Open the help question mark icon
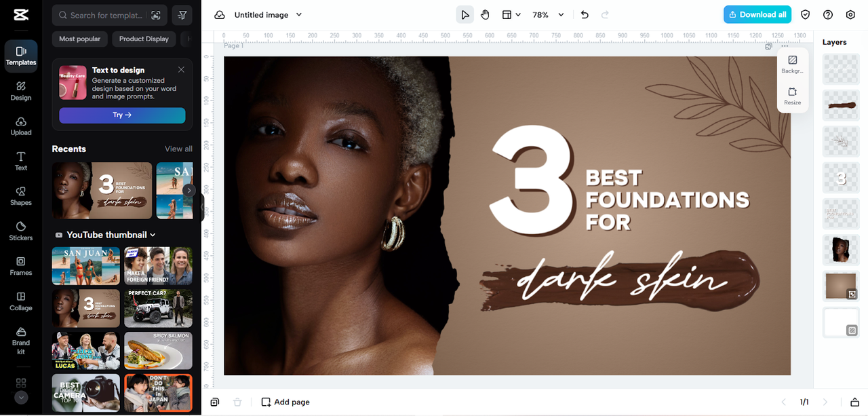868x416 pixels. 828,15
